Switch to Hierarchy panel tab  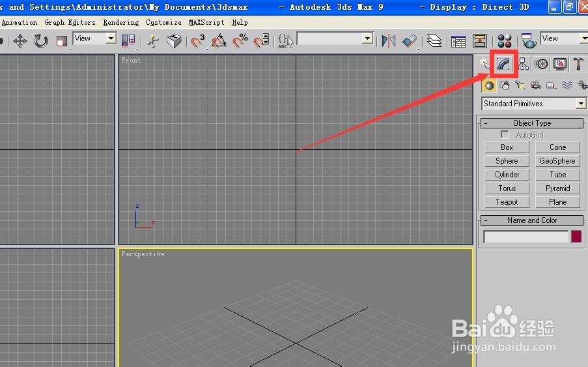coord(524,64)
